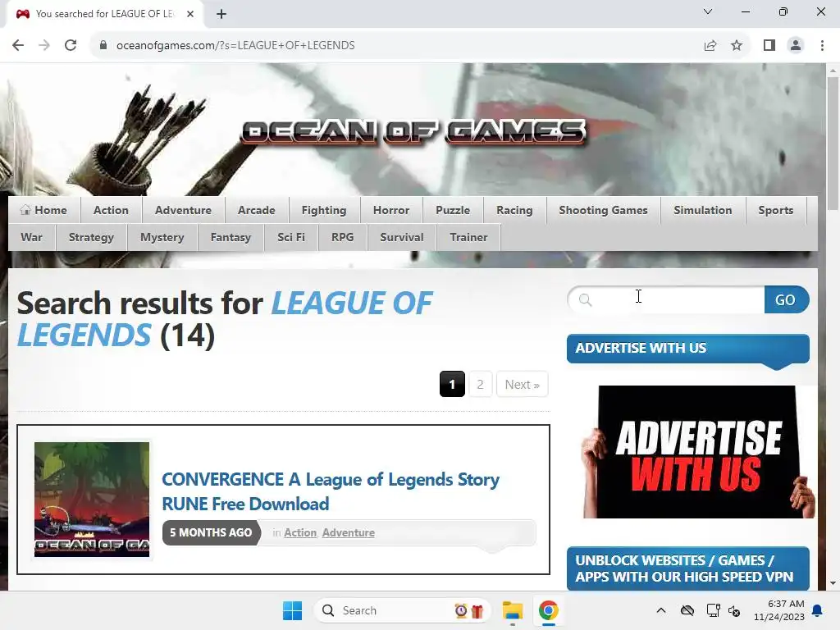Viewport: 840px width, 630px height.
Task: Open the Windows Start menu
Action: (x=293, y=610)
